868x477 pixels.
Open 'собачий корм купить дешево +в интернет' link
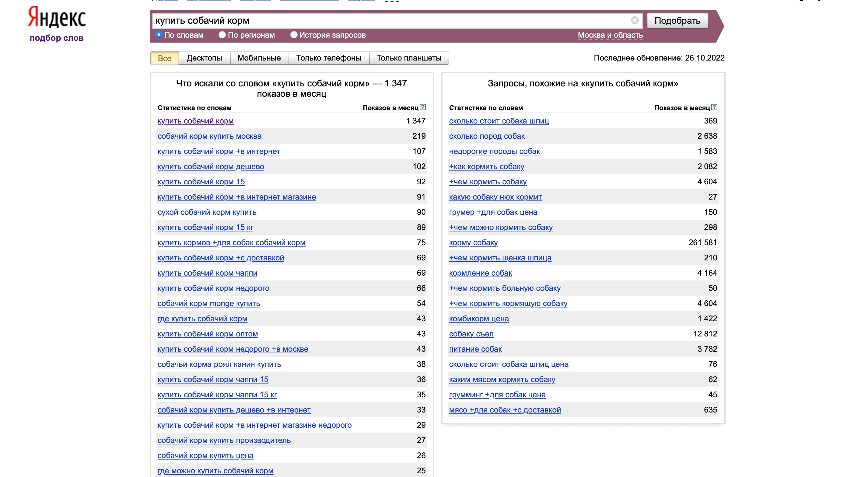[234, 410]
